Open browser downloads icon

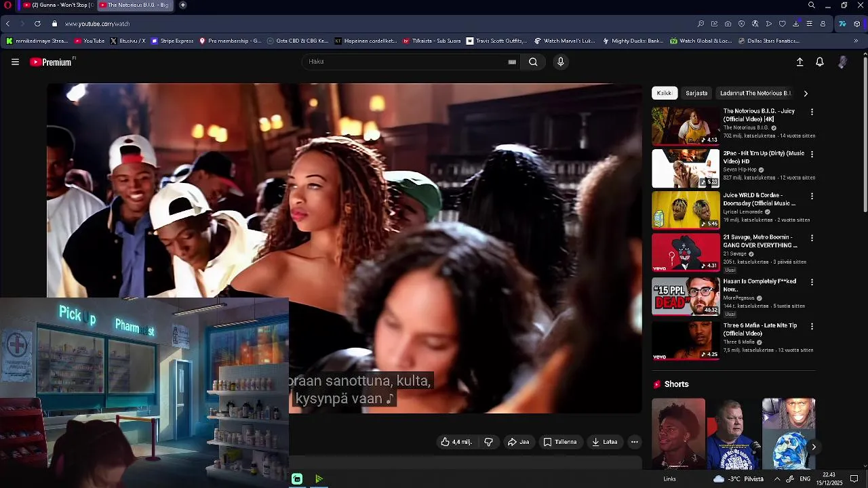[x=795, y=24]
